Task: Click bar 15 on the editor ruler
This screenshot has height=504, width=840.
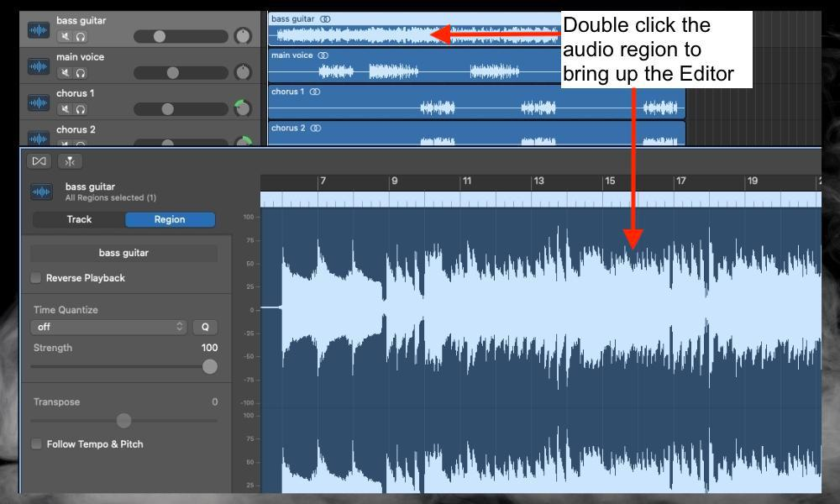Action: [610, 181]
